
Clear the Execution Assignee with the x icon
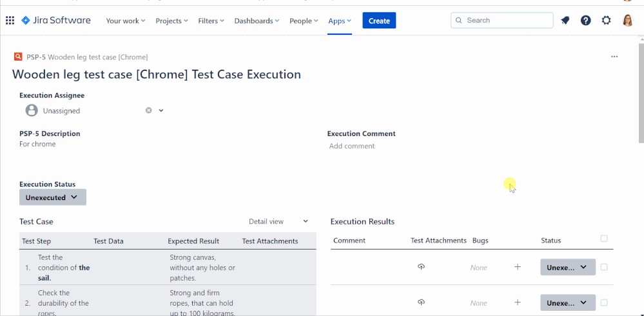[149, 110]
